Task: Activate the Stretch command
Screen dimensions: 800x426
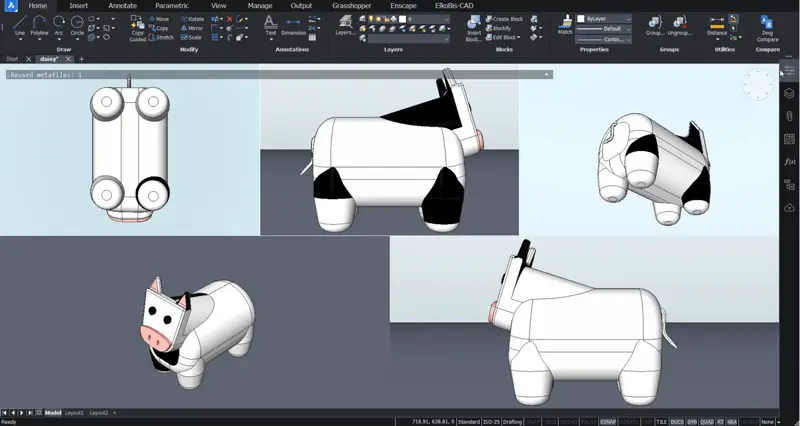Action: [161, 37]
